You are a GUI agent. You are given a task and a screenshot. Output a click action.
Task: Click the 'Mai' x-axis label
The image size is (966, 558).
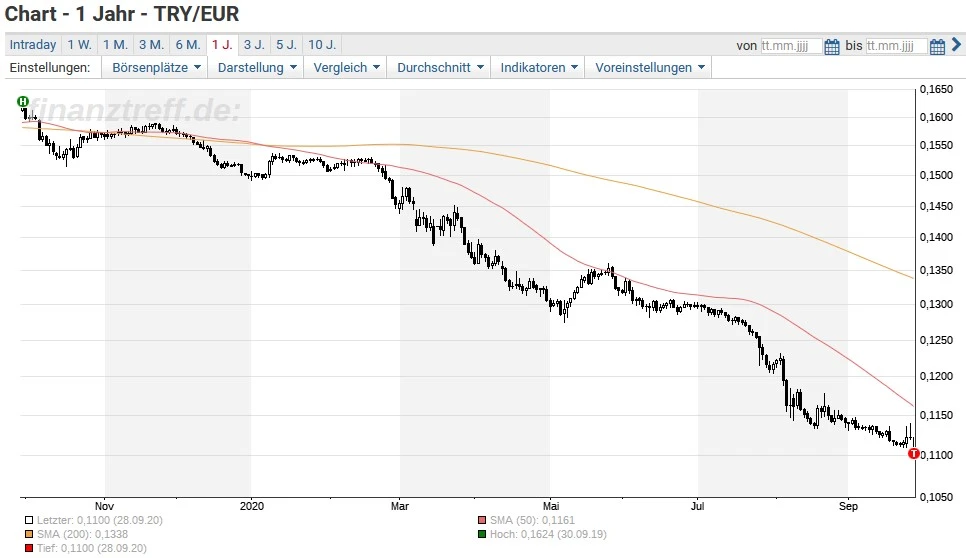551,506
